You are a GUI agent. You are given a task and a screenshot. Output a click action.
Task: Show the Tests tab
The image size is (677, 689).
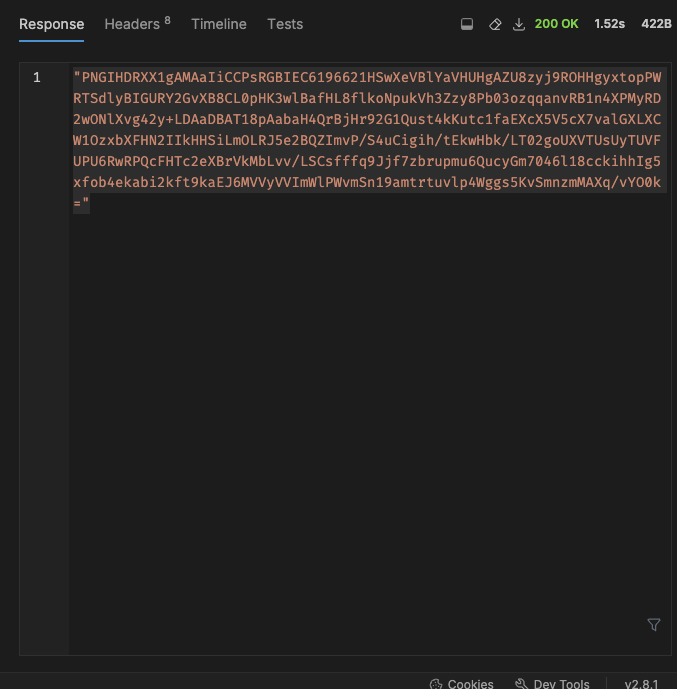[285, 24]
